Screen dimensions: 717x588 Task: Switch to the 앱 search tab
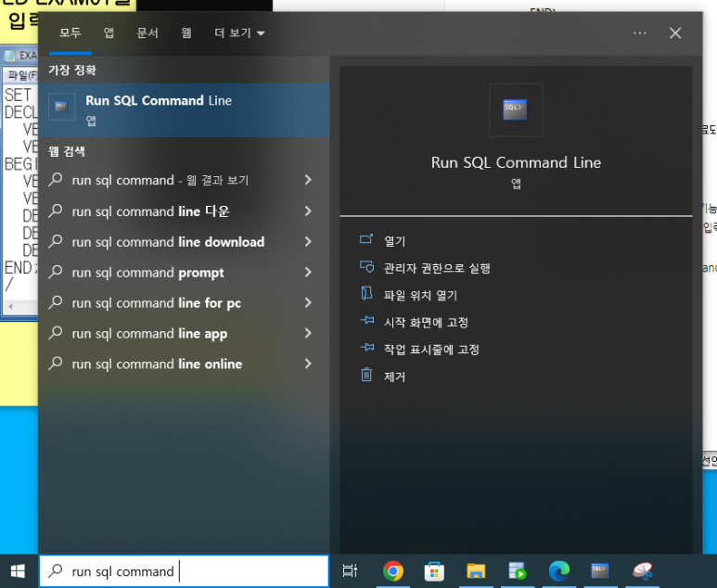(x=109, y=32)
